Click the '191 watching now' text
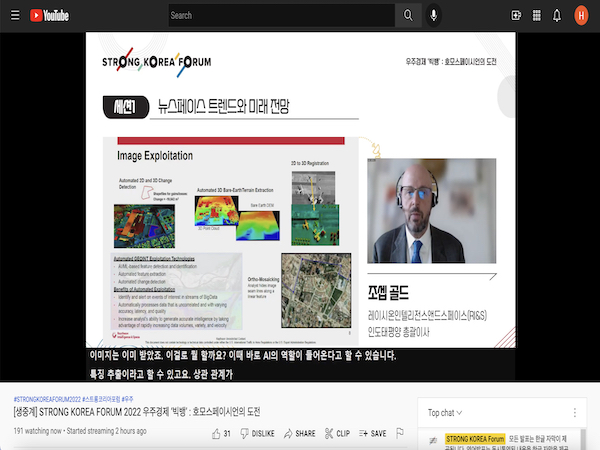This screenshot has height=450, width=600. 38,431
